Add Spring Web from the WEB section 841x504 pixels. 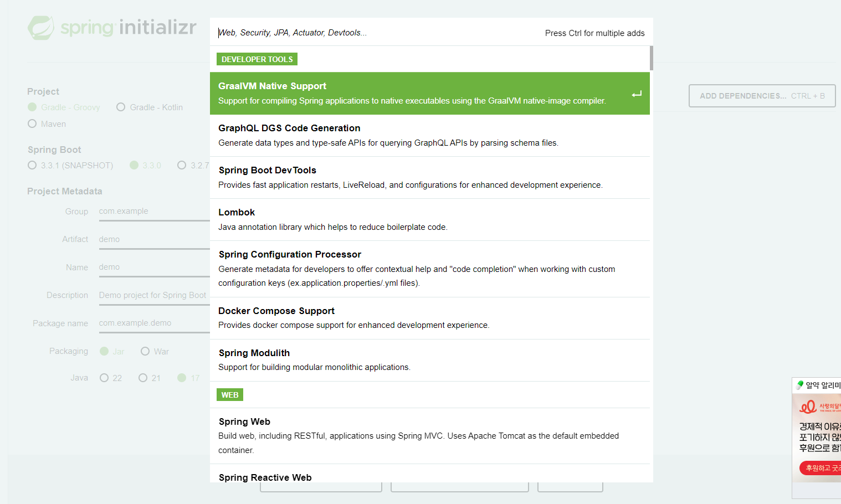388,435
